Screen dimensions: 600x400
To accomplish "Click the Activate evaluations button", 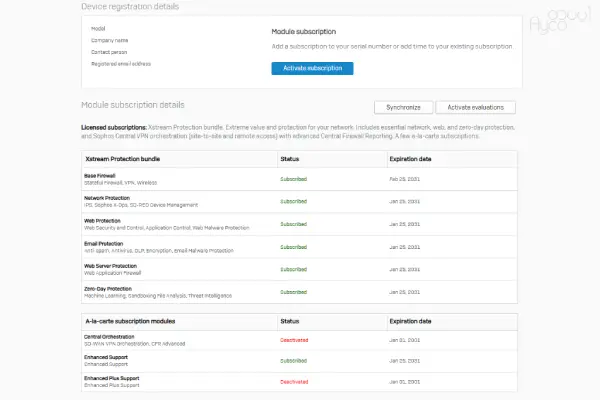I will [x=475, y=108].
